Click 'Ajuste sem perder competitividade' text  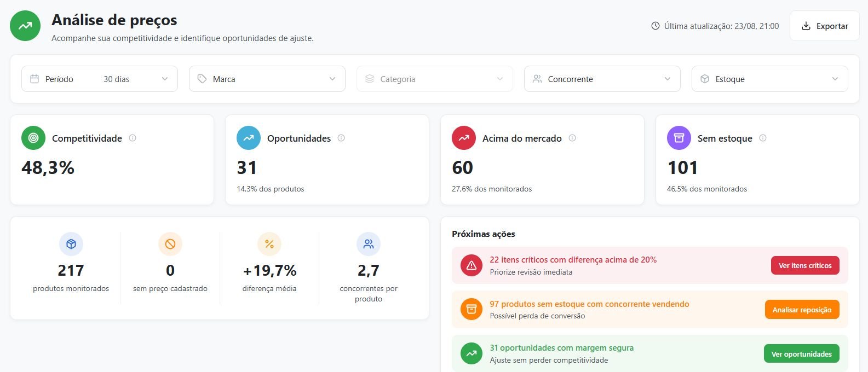click(x=549, y=360)
